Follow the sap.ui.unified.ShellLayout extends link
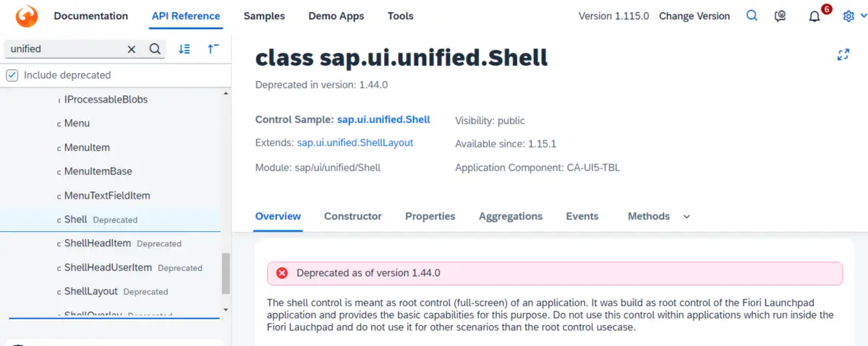 pyautogui.click(x=354, y=143)
